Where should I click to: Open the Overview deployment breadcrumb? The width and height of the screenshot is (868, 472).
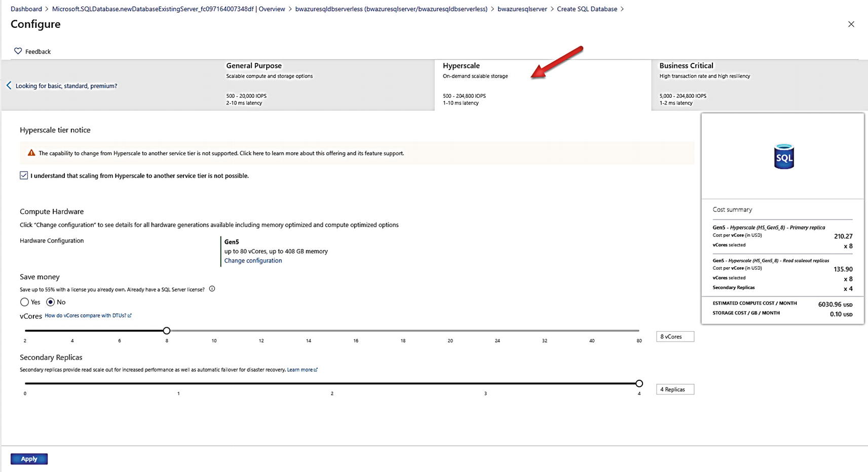pos(169,9)
